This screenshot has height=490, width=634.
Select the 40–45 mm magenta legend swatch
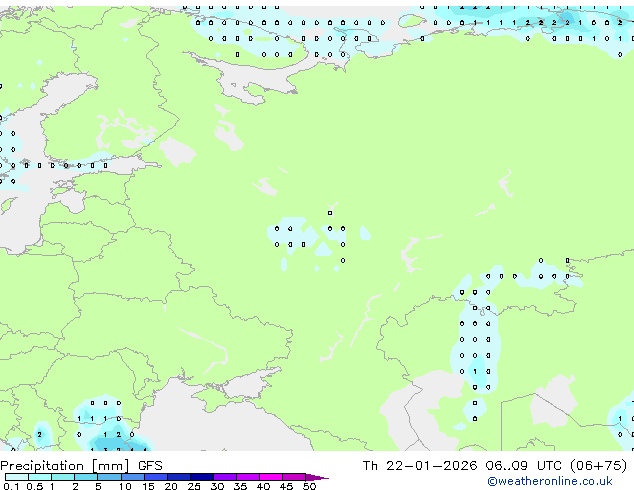pos(271,477)
